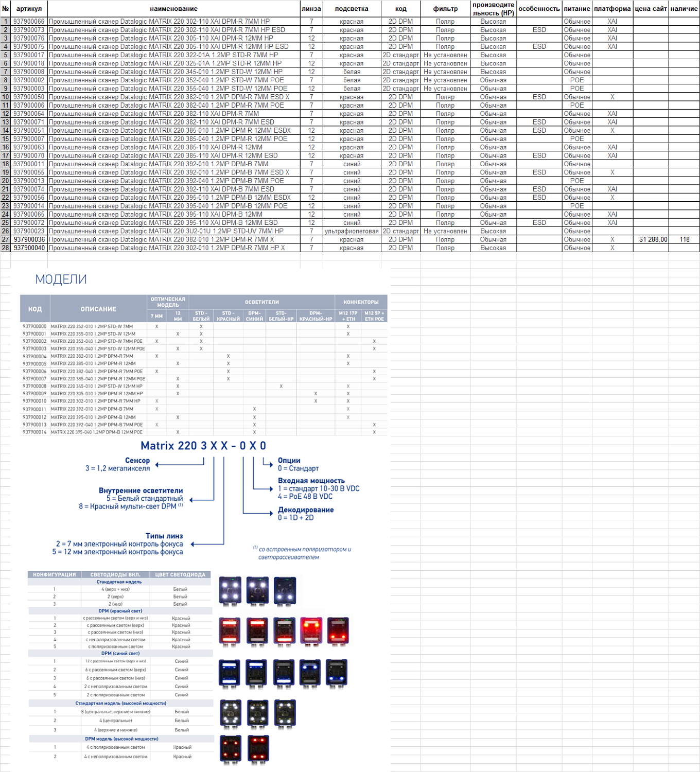Click article cell 937900036
The image size is (700, 772).
29,239
